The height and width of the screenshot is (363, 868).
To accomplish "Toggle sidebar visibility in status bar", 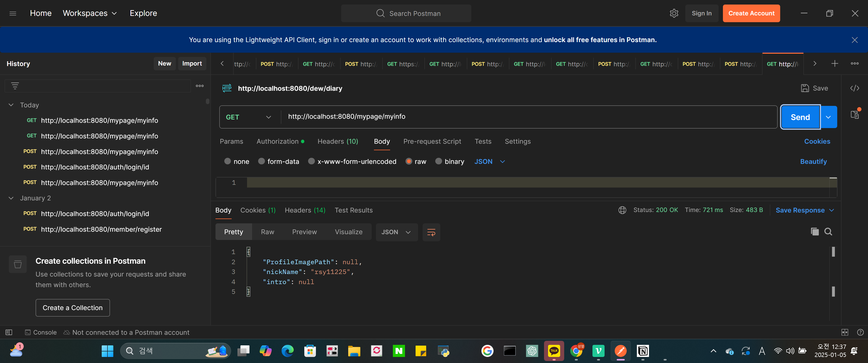I will click(9, 332).
